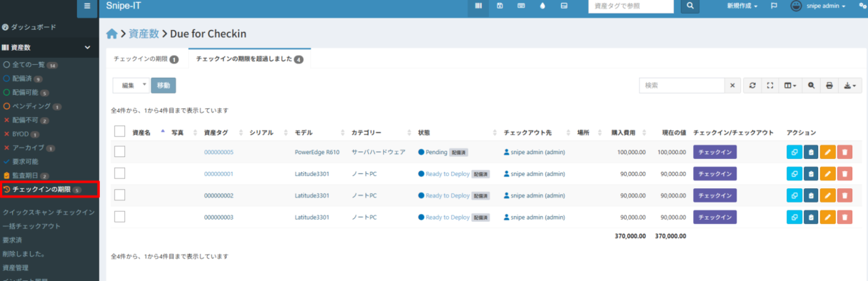The width and height of the screenshot is (868, 281).
Task: Delete asset 000000003 trash icon
Action: click(844, 217)
